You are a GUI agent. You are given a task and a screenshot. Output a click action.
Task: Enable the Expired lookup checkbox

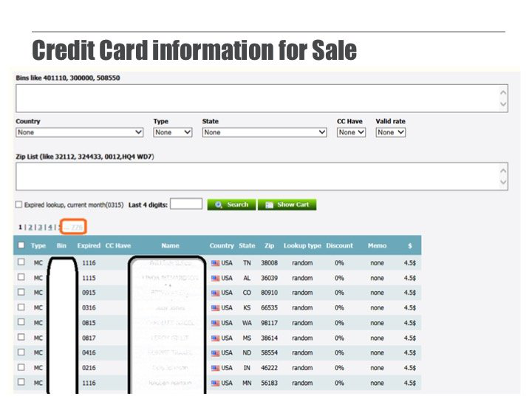click(18, 204)
